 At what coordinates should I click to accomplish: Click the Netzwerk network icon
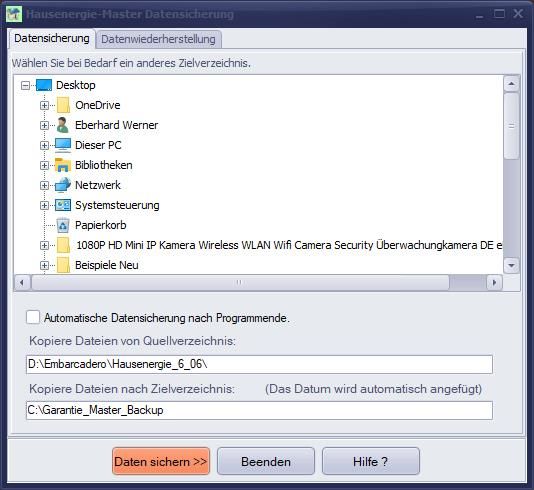[x=63, y=185]
